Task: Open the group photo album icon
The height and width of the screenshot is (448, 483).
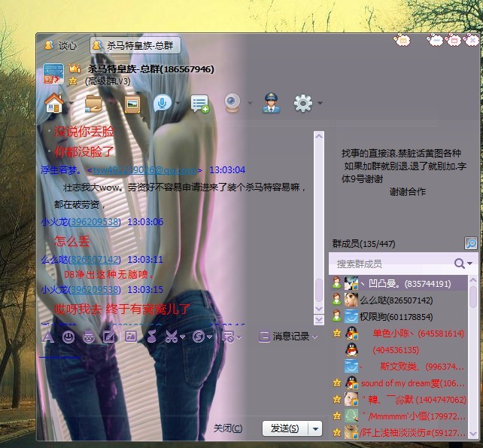Action: [x=132, y=104]
